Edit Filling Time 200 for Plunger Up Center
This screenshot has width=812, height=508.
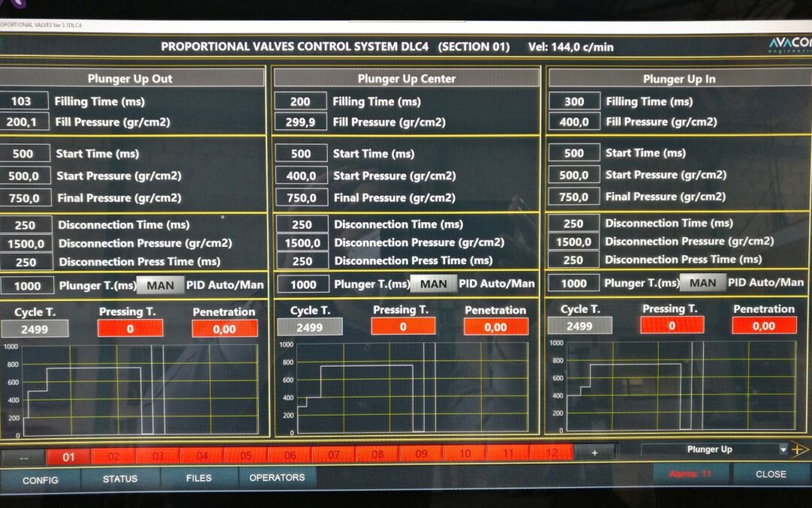click(300, 101)
